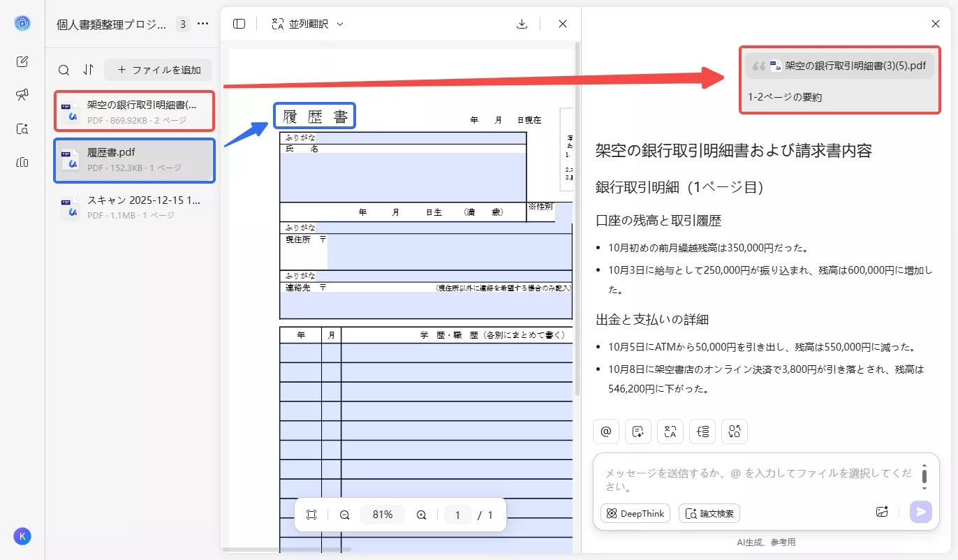Screen dimensions: 958x560
Task: Click the library icon in the left sidebar
Action: coord(22,162)
